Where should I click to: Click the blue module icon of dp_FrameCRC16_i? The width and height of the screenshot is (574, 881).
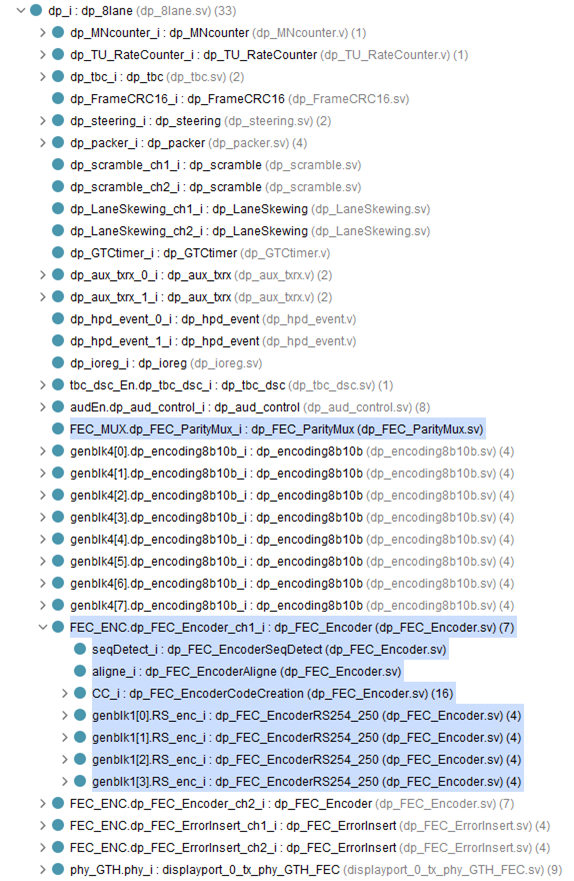[58, 98]
